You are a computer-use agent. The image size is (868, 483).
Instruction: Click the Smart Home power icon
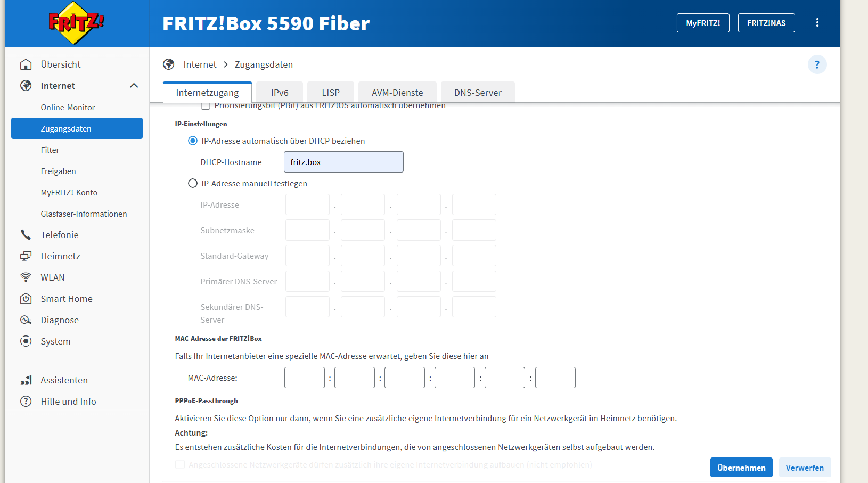[26, 299]
